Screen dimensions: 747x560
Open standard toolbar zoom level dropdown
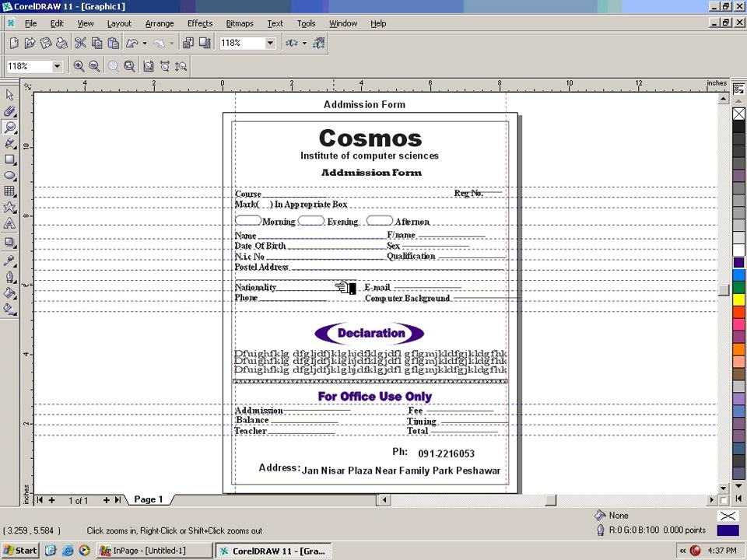coord(270,44)
